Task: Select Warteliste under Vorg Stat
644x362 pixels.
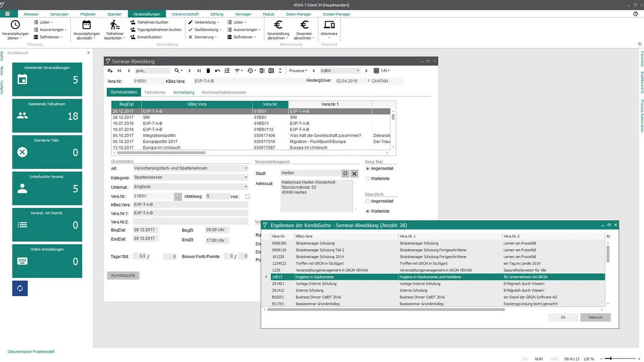Action: pos(368,179)
